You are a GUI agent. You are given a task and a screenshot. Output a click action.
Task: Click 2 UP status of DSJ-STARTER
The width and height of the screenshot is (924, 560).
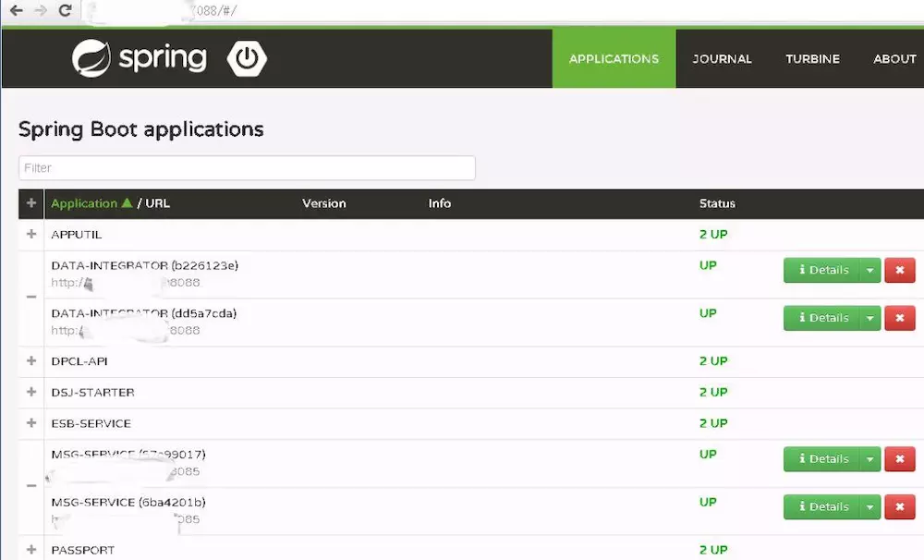(713, 392)
